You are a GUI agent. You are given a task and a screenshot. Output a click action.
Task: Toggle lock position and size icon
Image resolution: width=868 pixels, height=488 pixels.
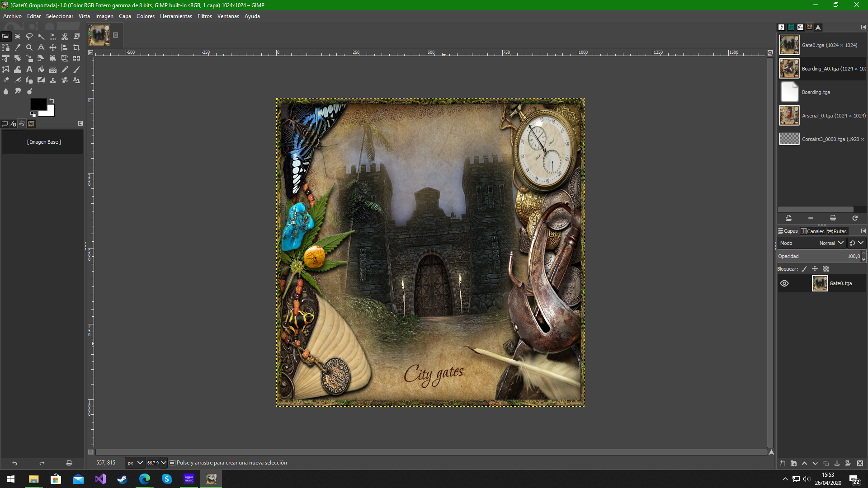click(815, 269)
